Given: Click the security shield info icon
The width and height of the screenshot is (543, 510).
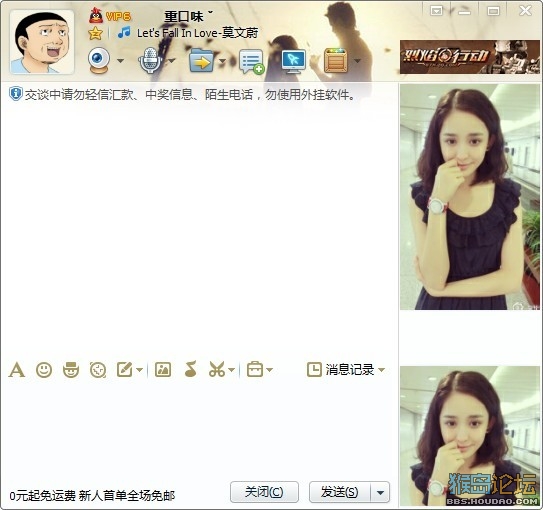Looking at the screenshot, I should (x=16, y=94).
